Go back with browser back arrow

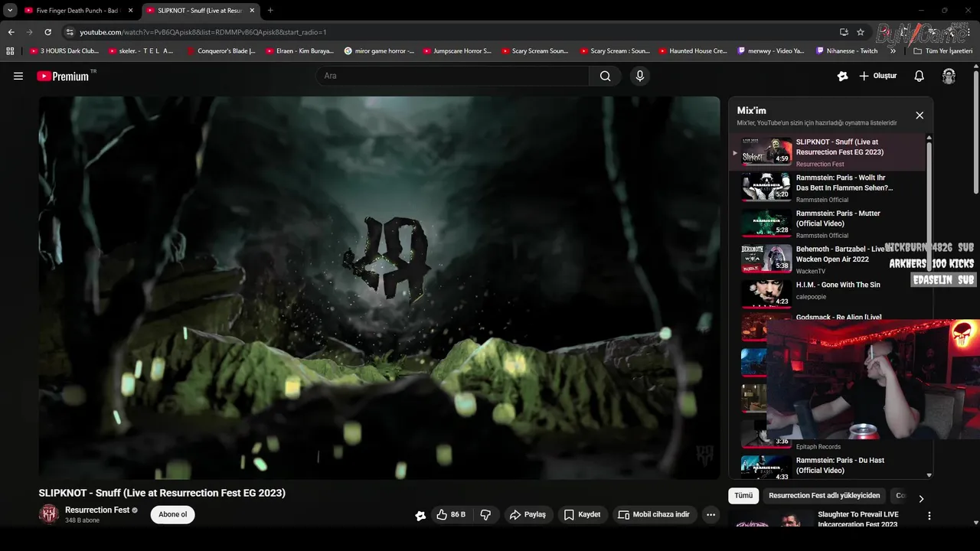coord(11,32)
